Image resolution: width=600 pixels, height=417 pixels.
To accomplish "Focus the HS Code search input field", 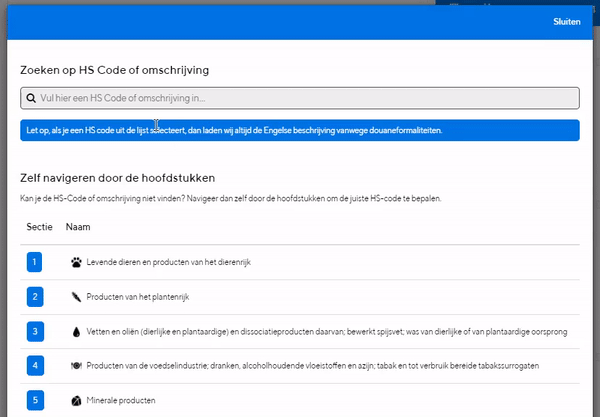I will (x=300, y=98).
